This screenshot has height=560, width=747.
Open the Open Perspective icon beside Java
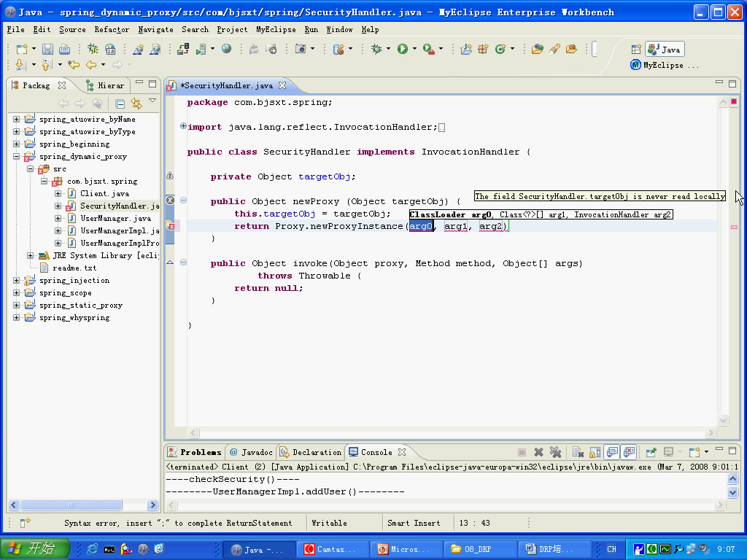pyautogui.click(x=636, y=50)
